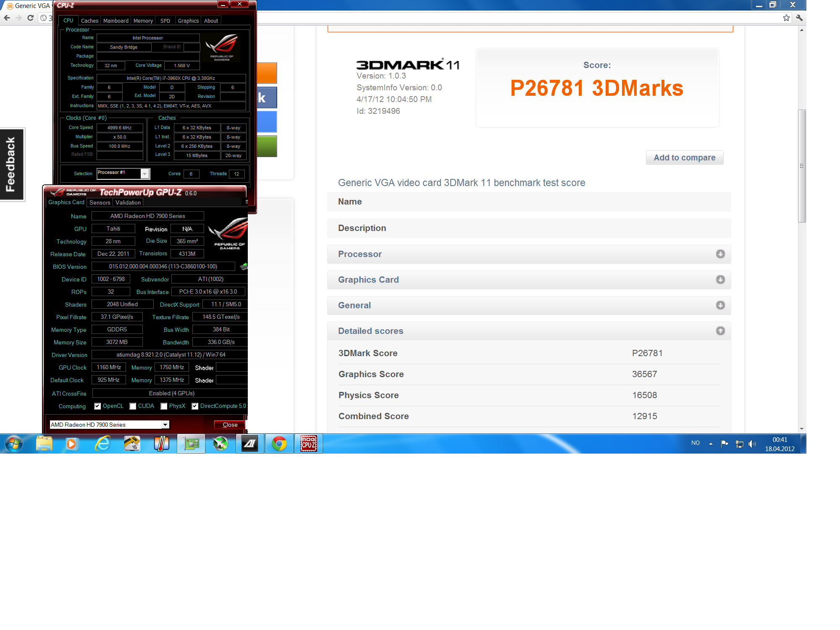The width and height of the screenshot is (840, 630).
Task: Show hidden tray icons arrow
Action: 711,444
